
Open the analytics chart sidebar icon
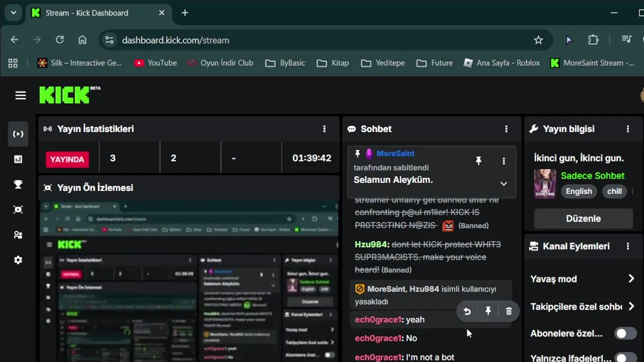(18, 159)
